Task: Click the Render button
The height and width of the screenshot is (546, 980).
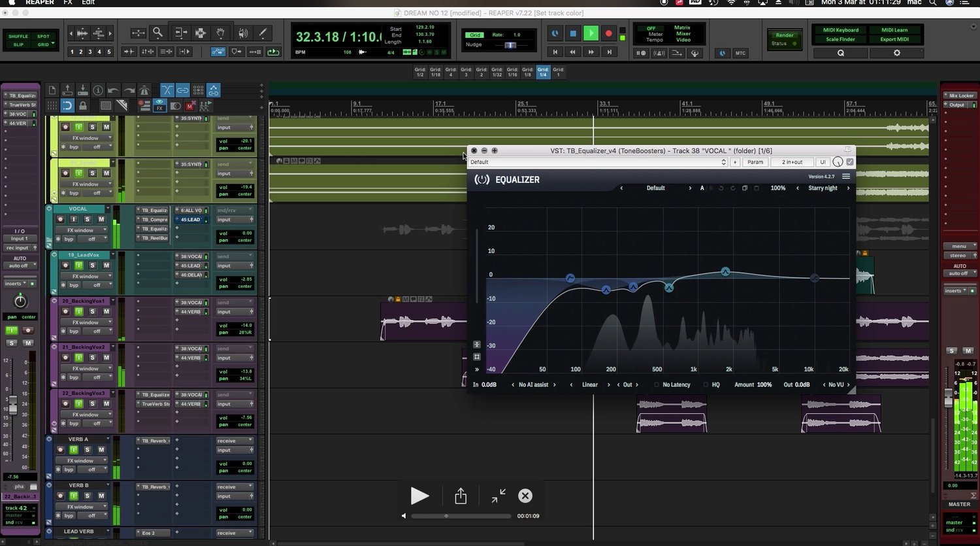Action: [x=785, y=35]
